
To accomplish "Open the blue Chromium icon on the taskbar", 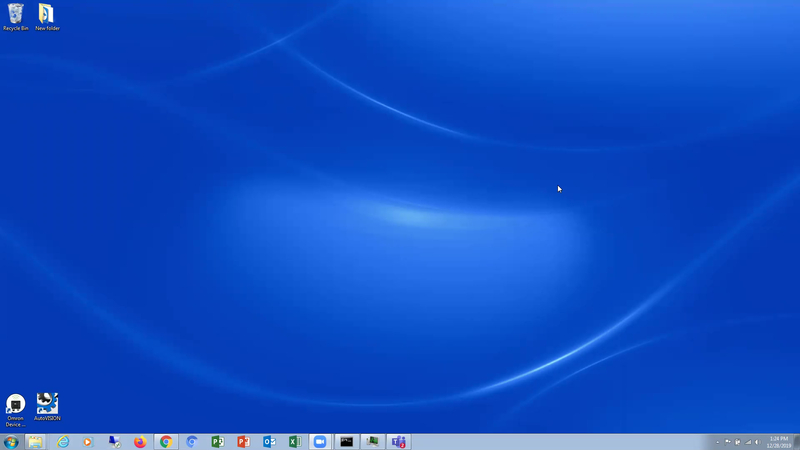I will point(192,442).
